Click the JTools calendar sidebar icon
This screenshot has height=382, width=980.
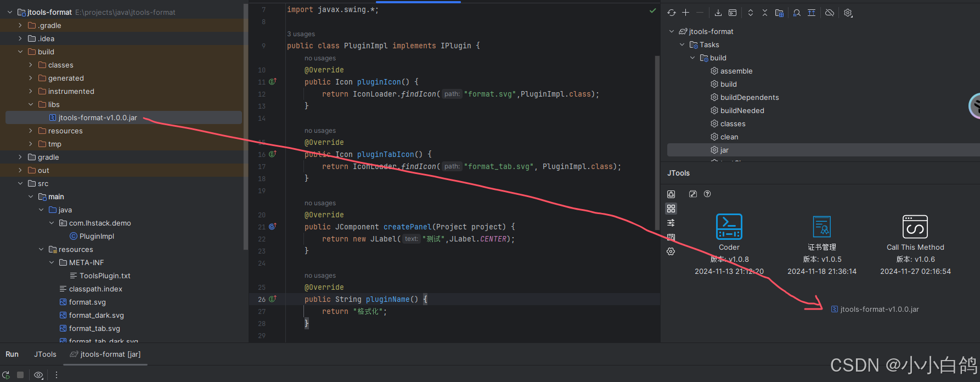pyautogui.click(x=671, y=237)
